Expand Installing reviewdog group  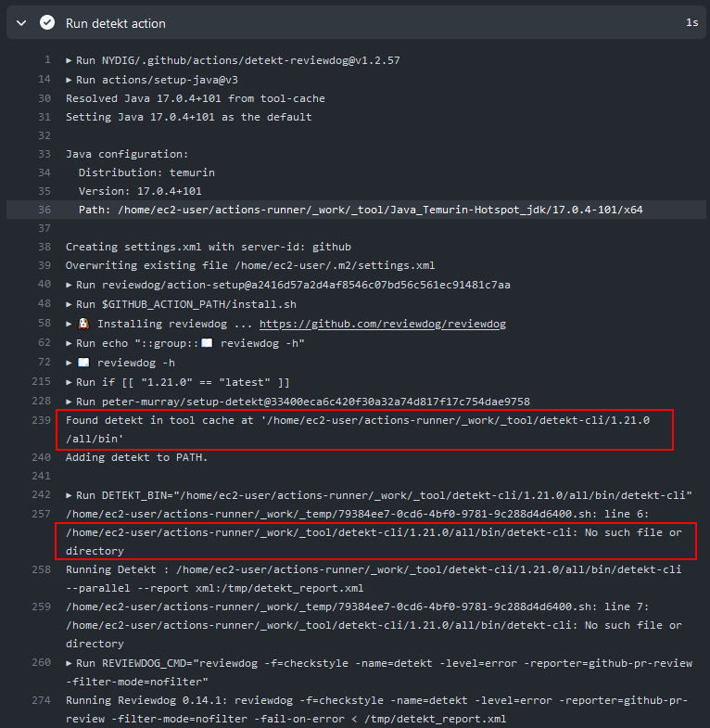click(x=69, y=324)
